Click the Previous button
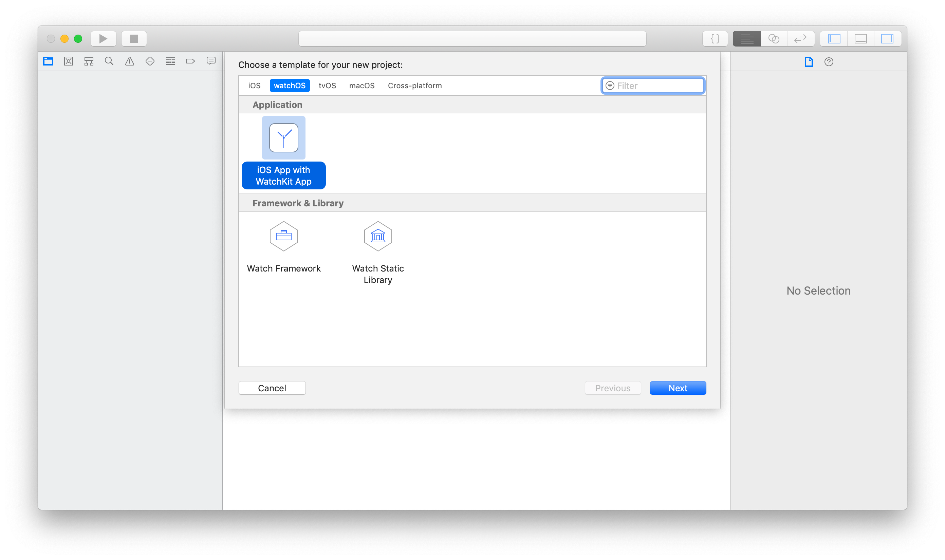 coord(612,388)
